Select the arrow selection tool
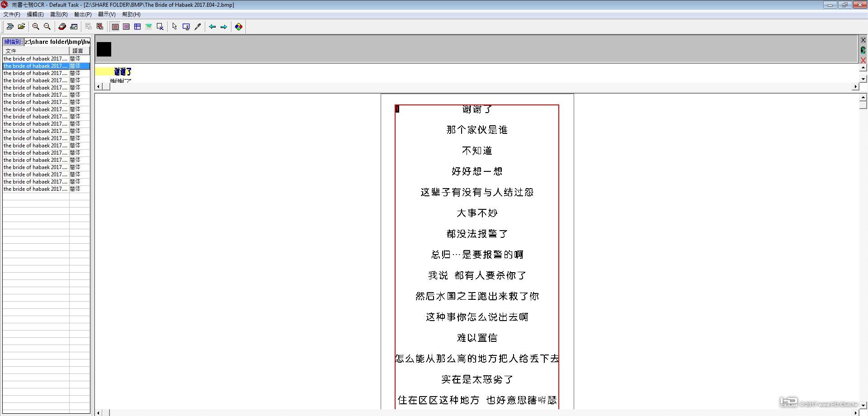 pos(174,27)
